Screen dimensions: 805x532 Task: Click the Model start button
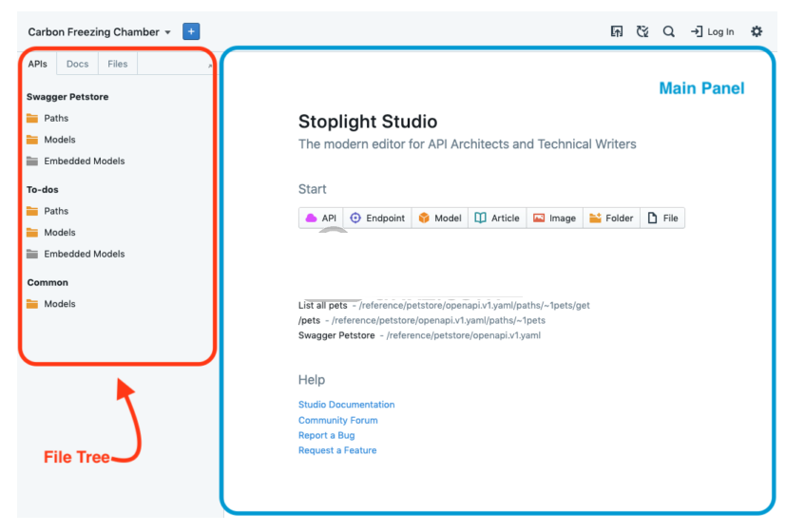coord(440,218)
